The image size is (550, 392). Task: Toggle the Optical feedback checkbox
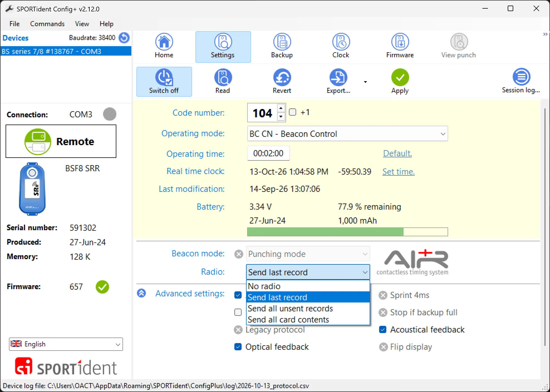238,347
